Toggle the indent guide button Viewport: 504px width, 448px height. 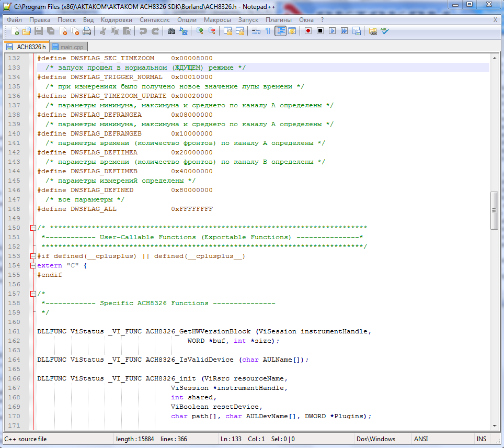point(280,31)
